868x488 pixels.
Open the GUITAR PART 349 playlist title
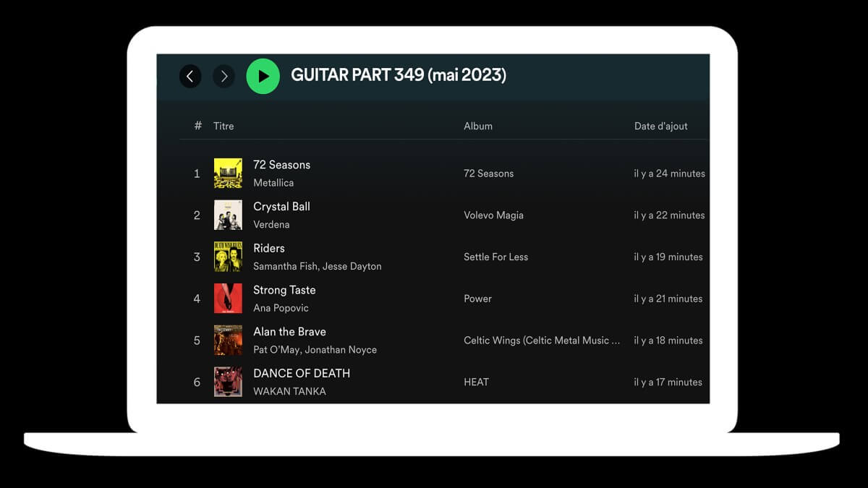coord(399,75)
